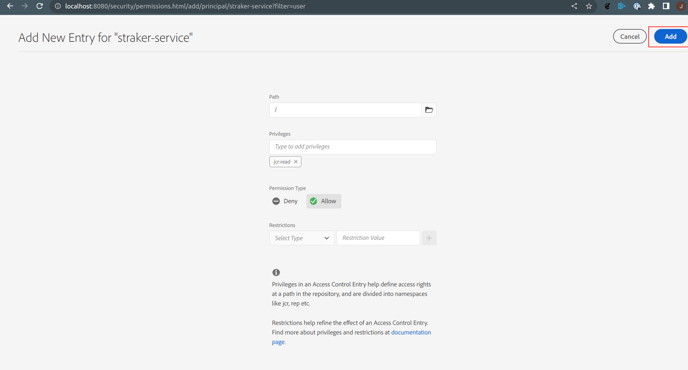Remove the jcr:read privilege tag
Image resolution: width=688 pixels, height=370 pixels.
[x=296, y=162]
